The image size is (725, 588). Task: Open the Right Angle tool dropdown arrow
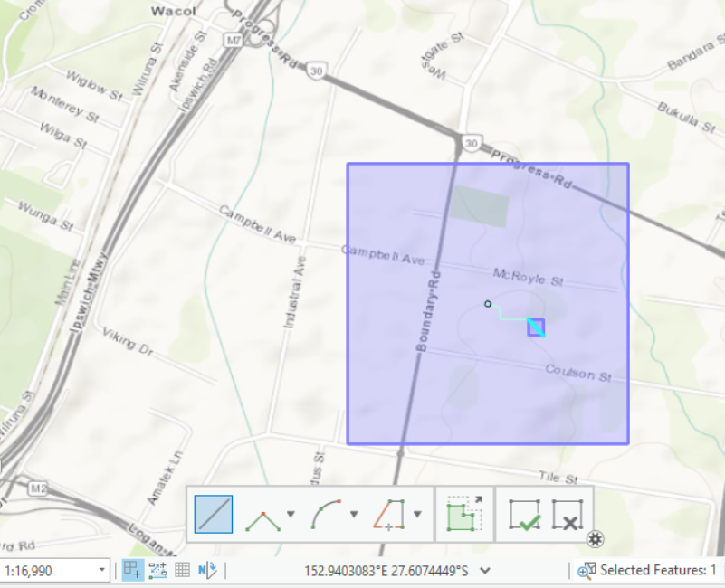coord(415,514)
